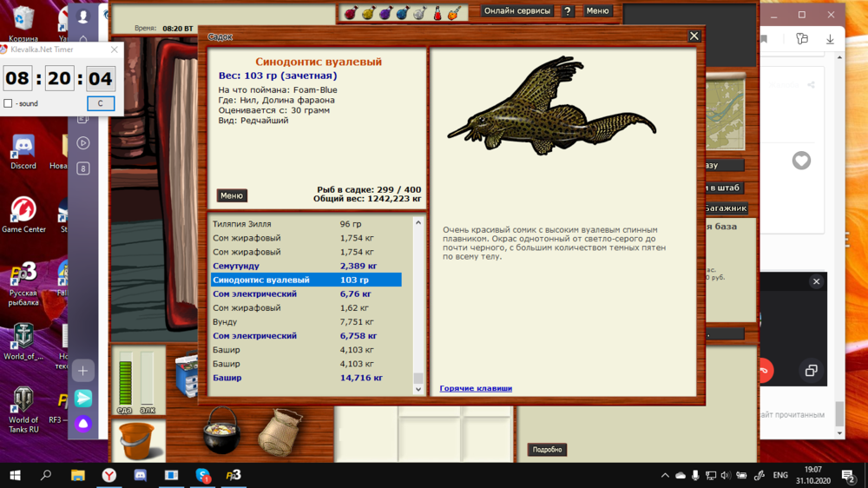Open the Онлайн сервисы menu
The image size is (868, 488).
[x=517, y=10]
